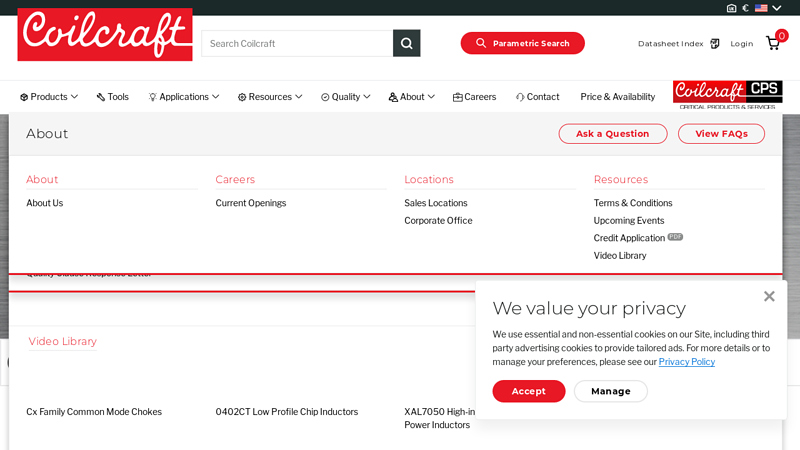Expand the Products dropdown menu
This screenshot has height=450, width=800.
click(x=49, y=97)
